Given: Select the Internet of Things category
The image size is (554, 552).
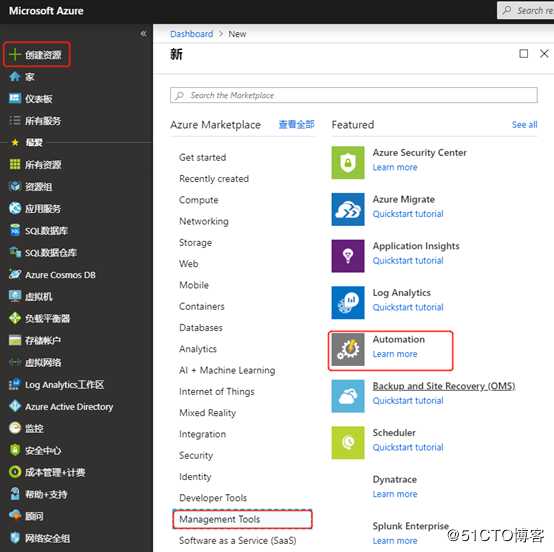Looking at the screenshot, I should pos(217,392).
